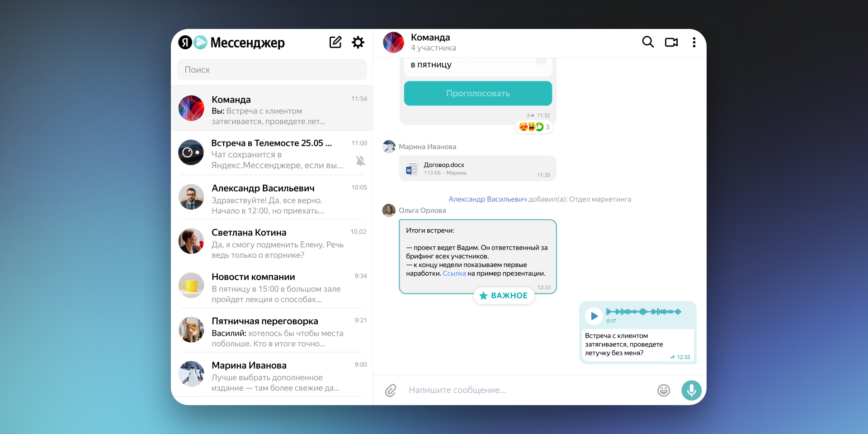The width and height of the screenshot is (868, 434).
Task: Seek within the voice message waveform
Action: (643, 311)
